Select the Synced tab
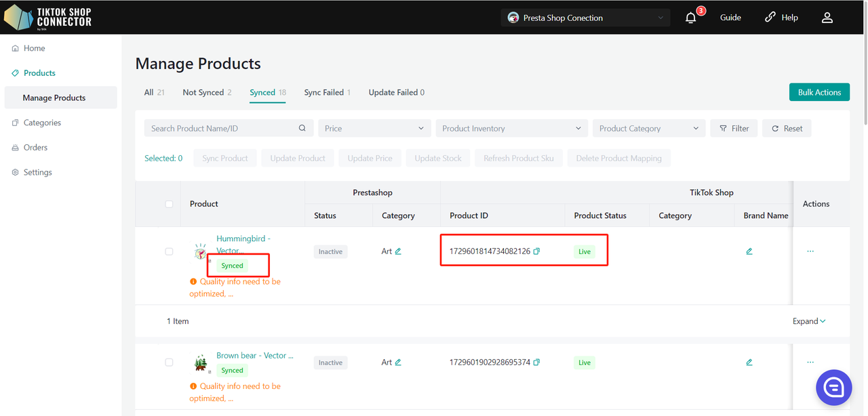 pos(268,92)
